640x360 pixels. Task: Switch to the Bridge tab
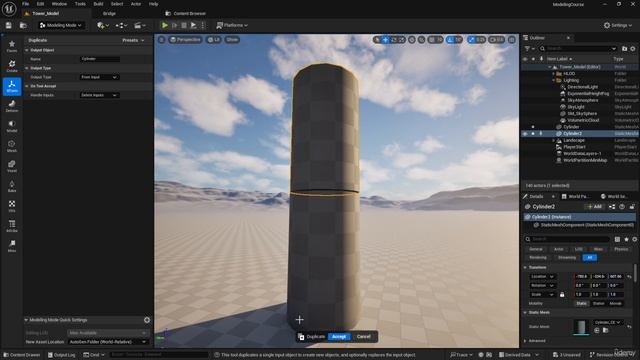[109, 13]
